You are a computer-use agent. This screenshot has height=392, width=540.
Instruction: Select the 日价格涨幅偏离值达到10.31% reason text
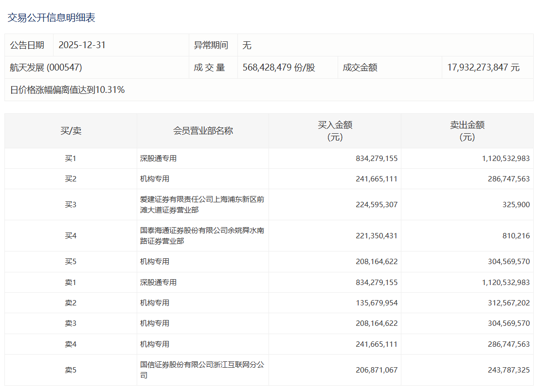point(67,90)
